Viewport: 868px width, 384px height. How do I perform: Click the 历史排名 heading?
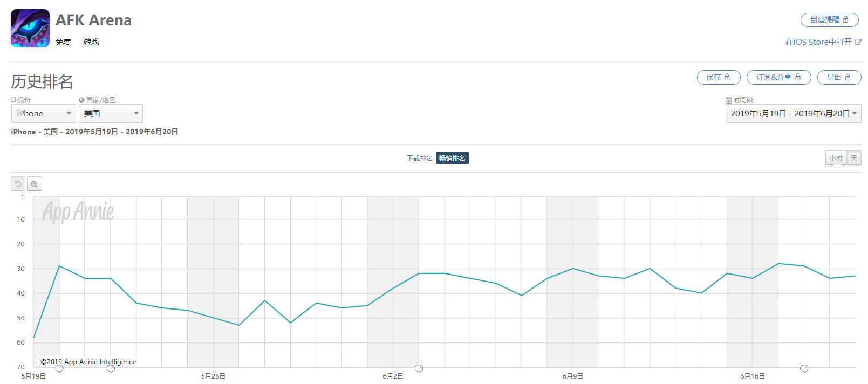(x=42, y=81)
